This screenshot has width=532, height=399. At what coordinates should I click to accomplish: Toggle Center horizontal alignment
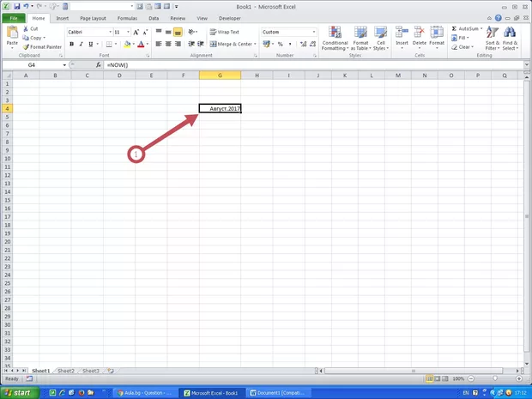pos(168,44)
